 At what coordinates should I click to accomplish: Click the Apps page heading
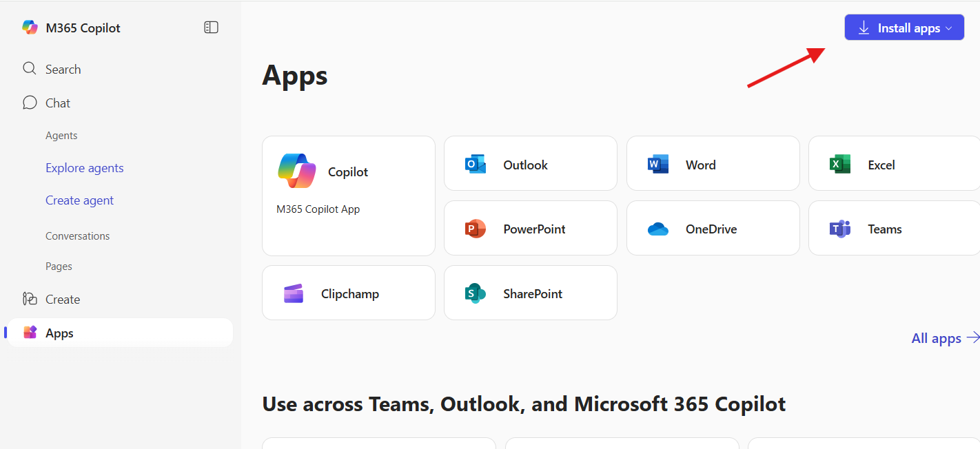point(295,75)
